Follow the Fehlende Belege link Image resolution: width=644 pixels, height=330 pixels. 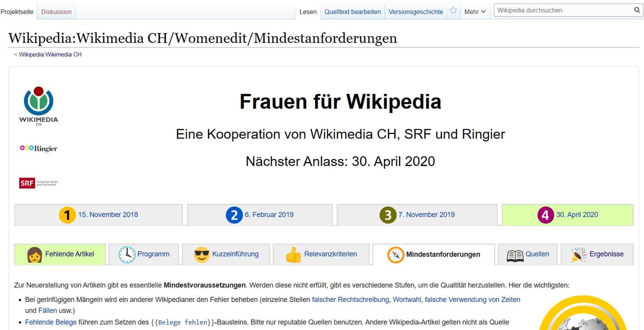click(x=51, y=322)
